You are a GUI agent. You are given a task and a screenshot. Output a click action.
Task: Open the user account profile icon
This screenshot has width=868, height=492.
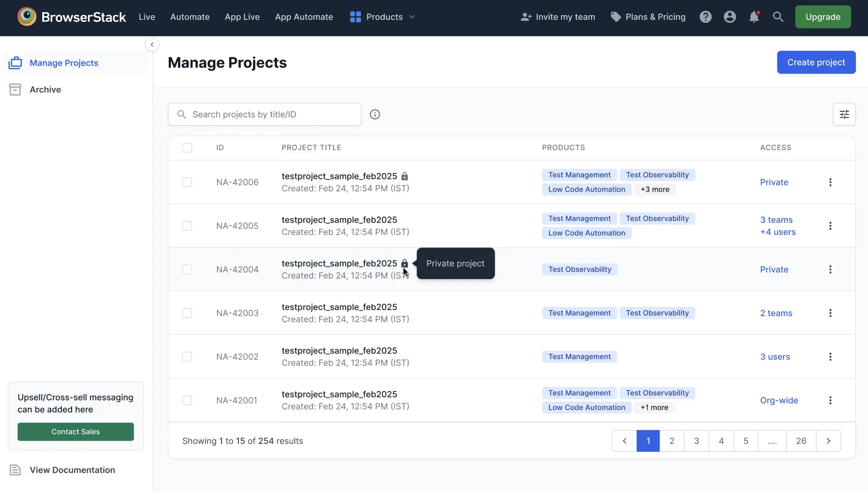[730, 17]
